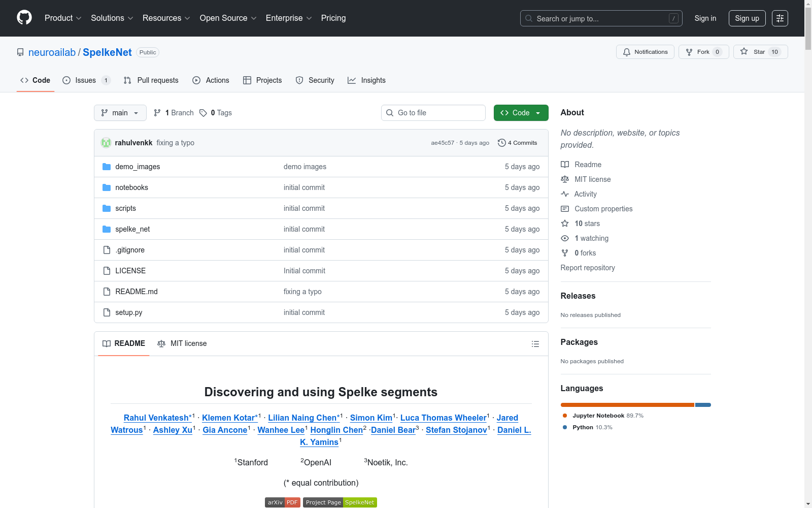Expand the Resources menu
812x508 pixels.
coord(166,18)
